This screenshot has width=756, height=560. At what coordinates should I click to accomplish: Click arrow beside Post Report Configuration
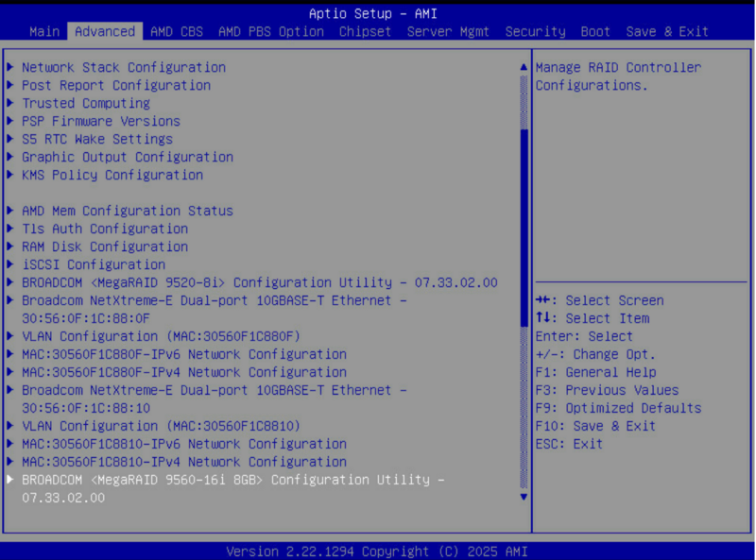[x=10, y=85]
